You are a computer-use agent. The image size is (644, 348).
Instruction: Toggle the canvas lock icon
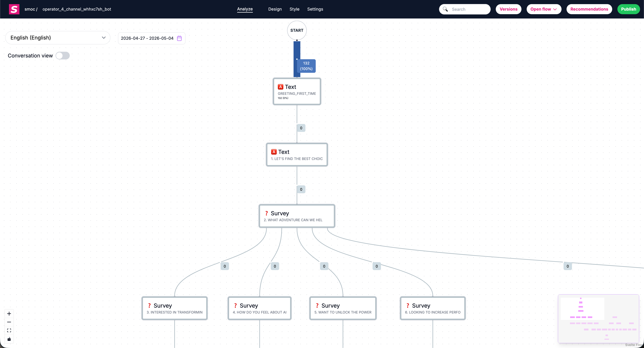click(x=9, y=339)
